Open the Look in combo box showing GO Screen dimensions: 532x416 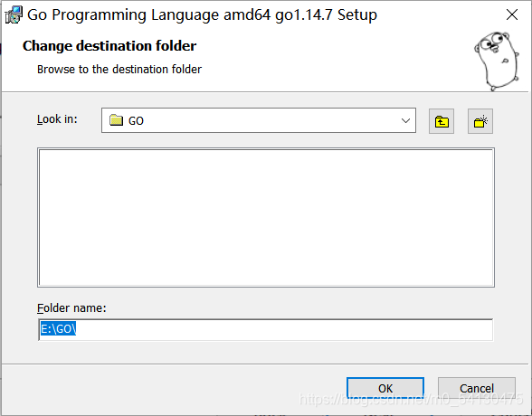coord(259,120)
